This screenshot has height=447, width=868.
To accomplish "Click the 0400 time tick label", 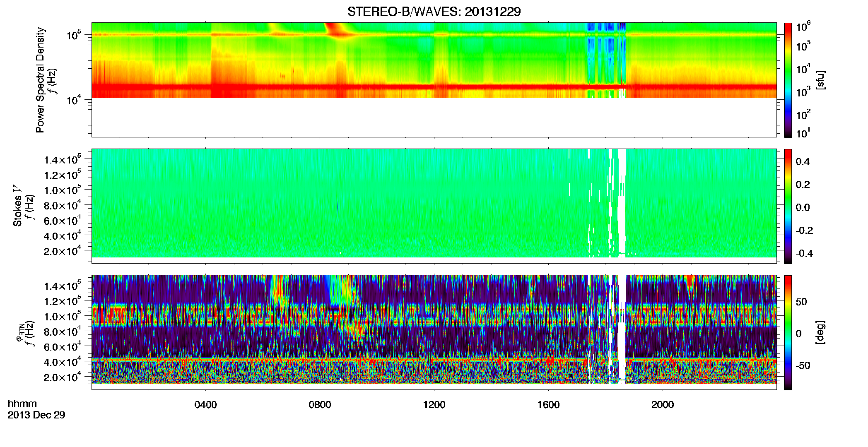I will (x=205, y=404).
